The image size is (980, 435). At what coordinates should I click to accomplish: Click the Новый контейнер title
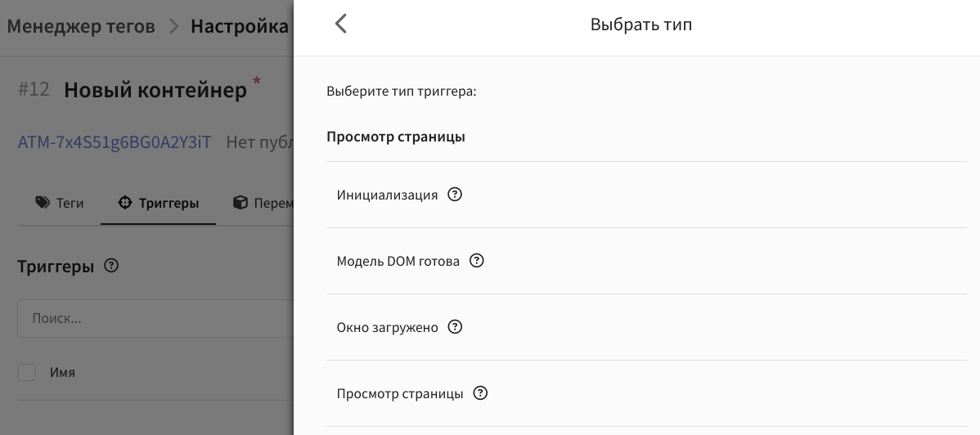[x=155, y=90]
